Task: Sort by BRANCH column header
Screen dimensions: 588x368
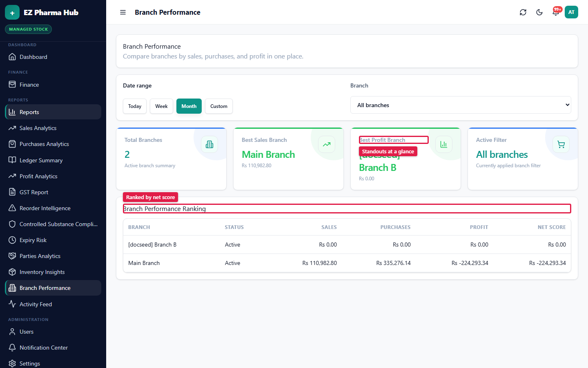Action: point(139,227)
